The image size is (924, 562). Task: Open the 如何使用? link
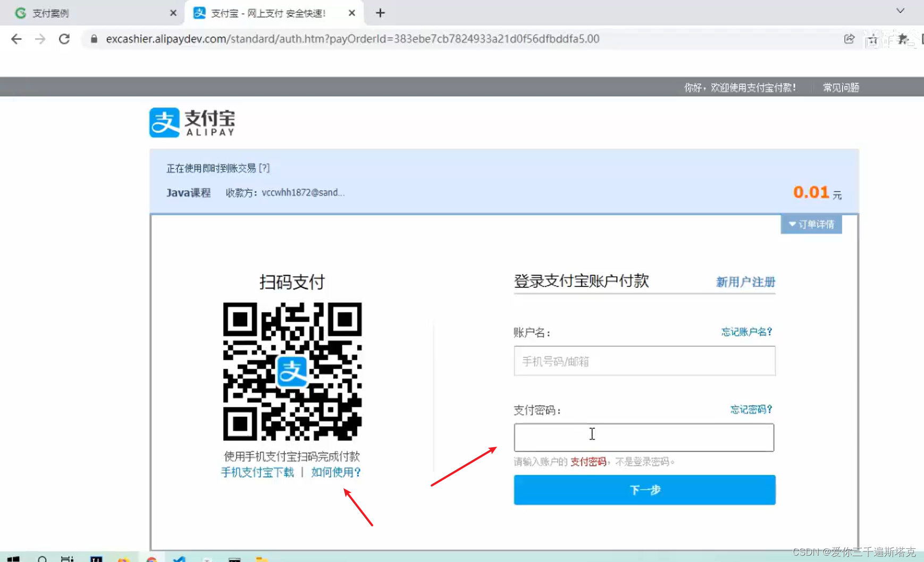(x=336, y=472)
